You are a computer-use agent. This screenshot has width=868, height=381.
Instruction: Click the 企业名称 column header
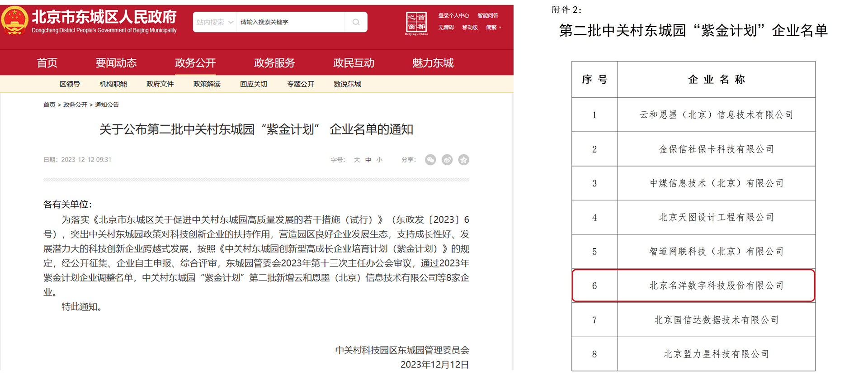point(717,80)
